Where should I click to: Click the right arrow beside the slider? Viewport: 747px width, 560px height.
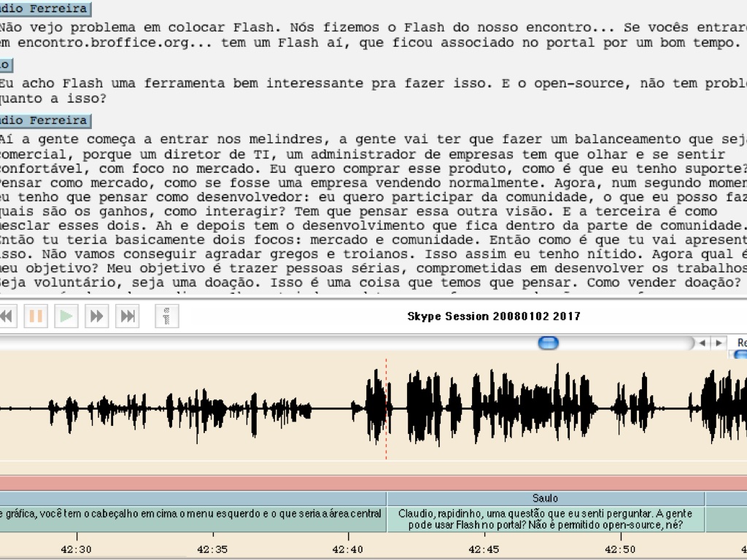coord(719,343)
